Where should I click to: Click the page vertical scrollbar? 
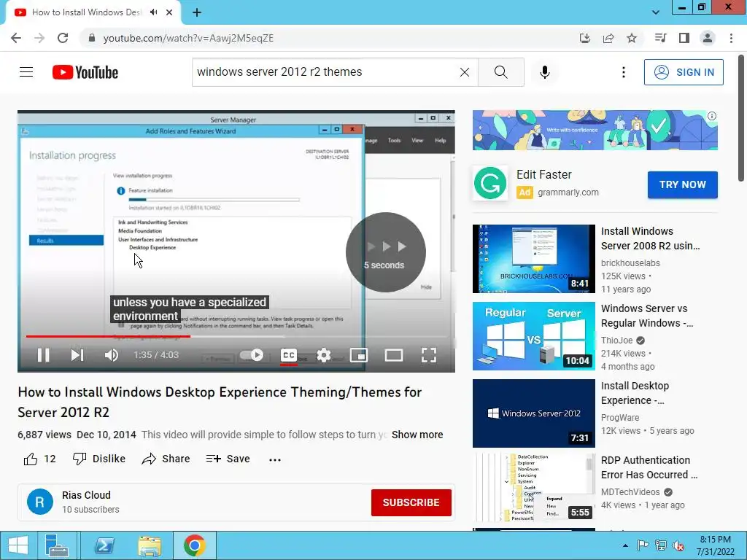(x=741, y=118)
